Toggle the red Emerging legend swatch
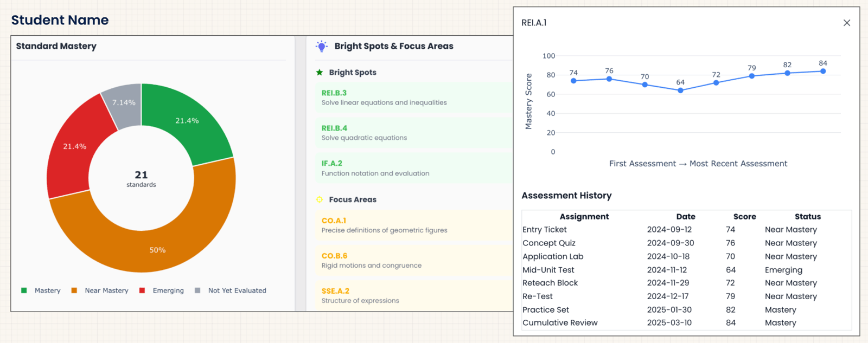 pyautogui.click(x=142, y=290)
